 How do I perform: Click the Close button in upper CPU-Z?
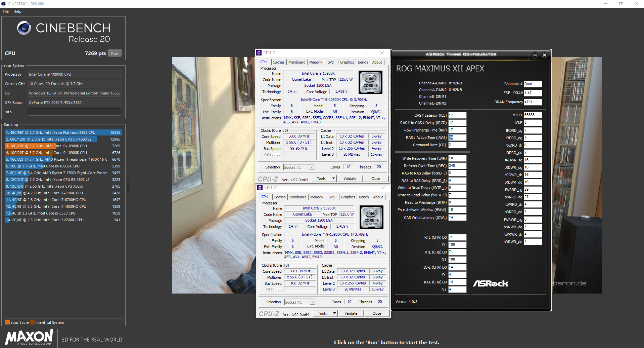[376, 179]
